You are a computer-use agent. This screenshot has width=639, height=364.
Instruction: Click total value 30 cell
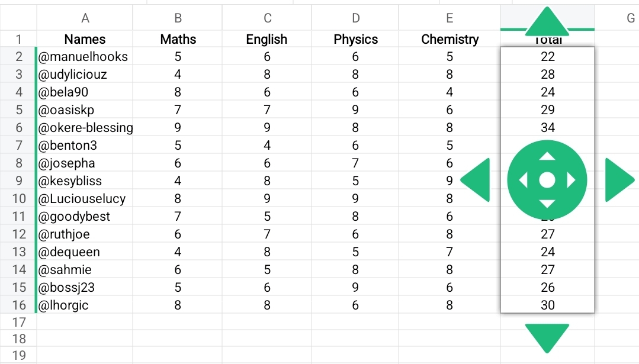(548, 305)
